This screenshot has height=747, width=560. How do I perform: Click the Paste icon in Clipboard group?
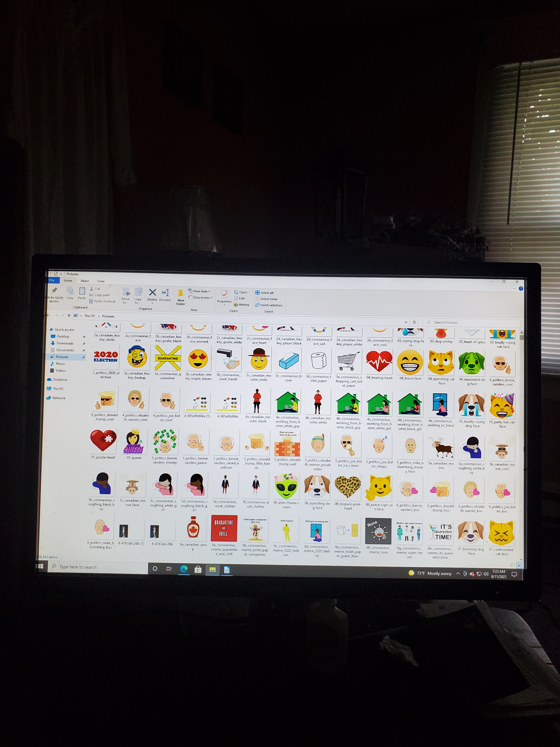click(x=82, y=291)
